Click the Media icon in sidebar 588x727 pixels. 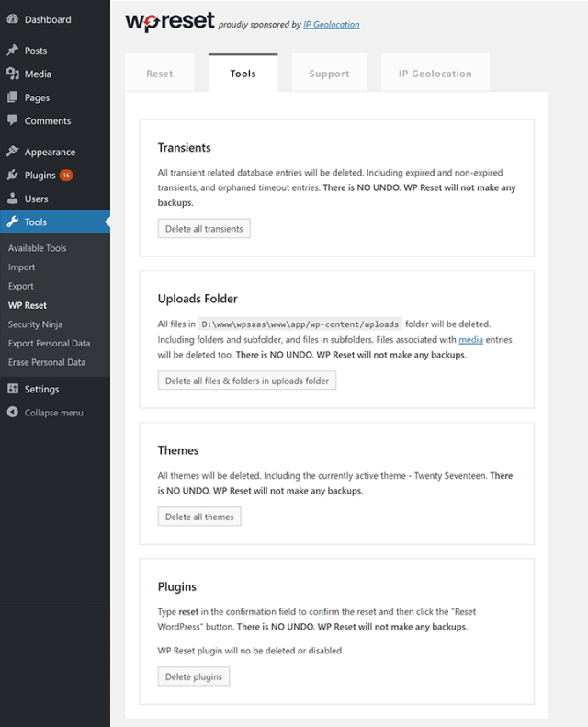click(13, 74)
